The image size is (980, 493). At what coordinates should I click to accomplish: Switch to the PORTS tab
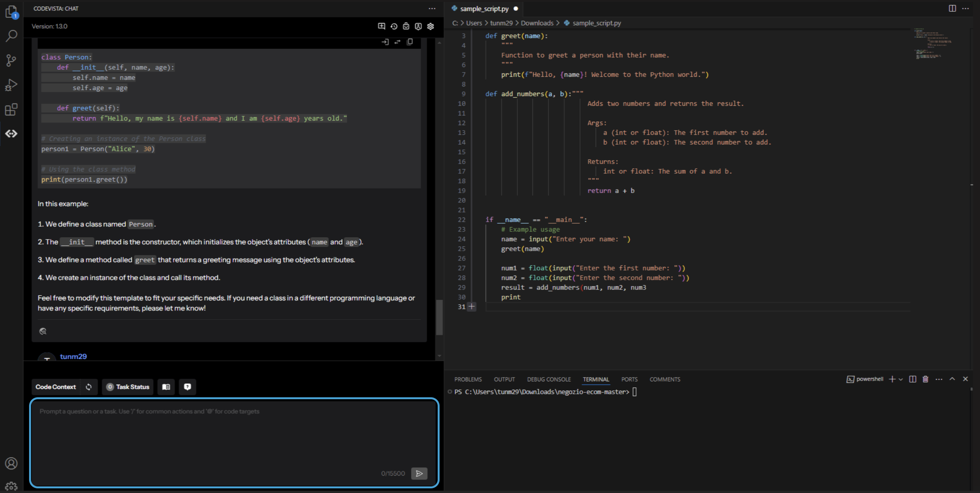click(x=629, y=379)
